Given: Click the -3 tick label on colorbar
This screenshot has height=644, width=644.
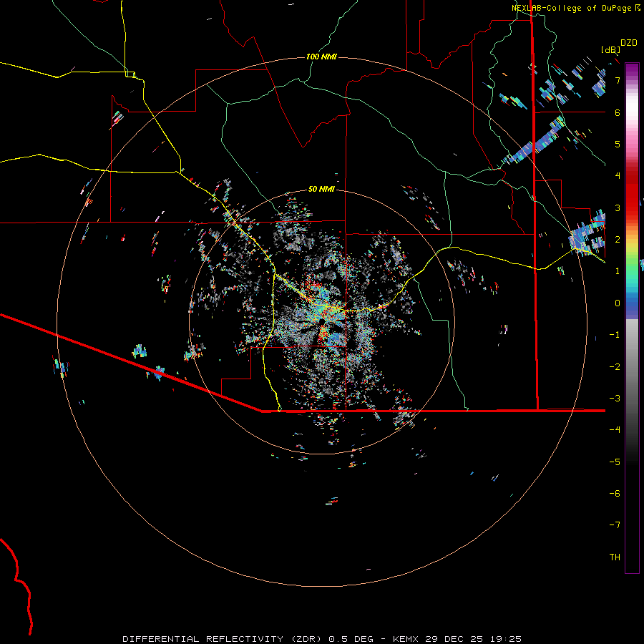Looking at the screenshot, I should (615, 398).
